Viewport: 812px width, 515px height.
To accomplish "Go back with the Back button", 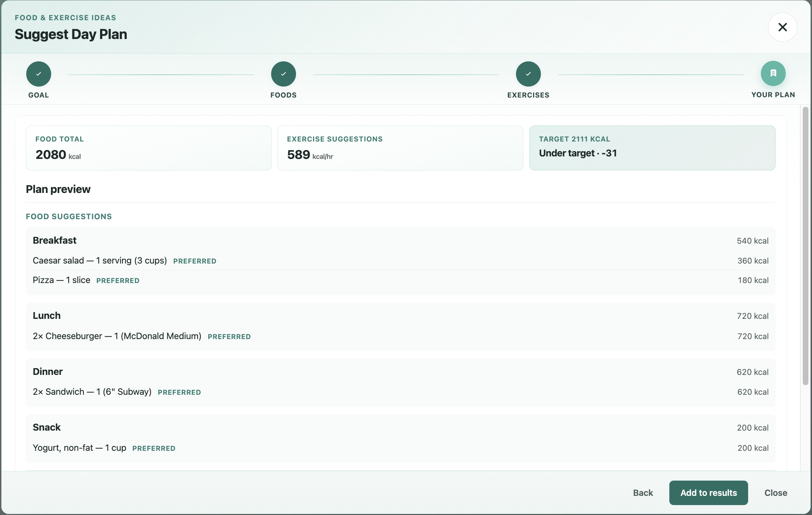I will point(643,493).
